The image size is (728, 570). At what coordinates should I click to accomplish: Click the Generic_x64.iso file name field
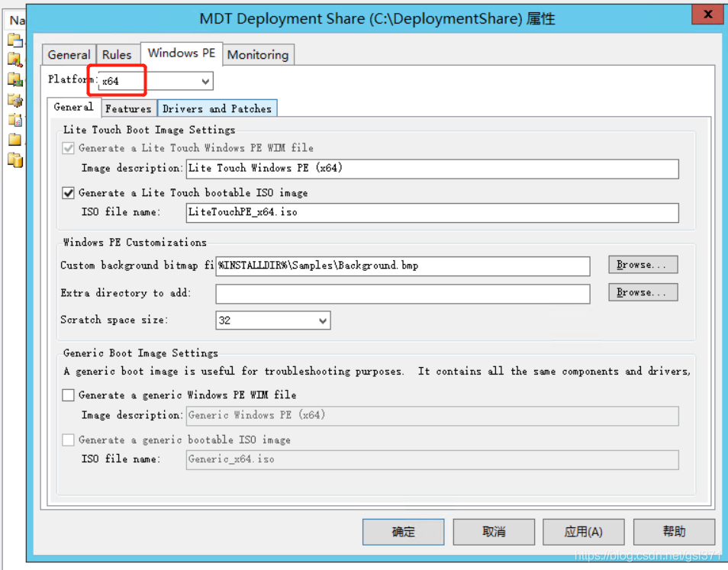coord(432,459)
